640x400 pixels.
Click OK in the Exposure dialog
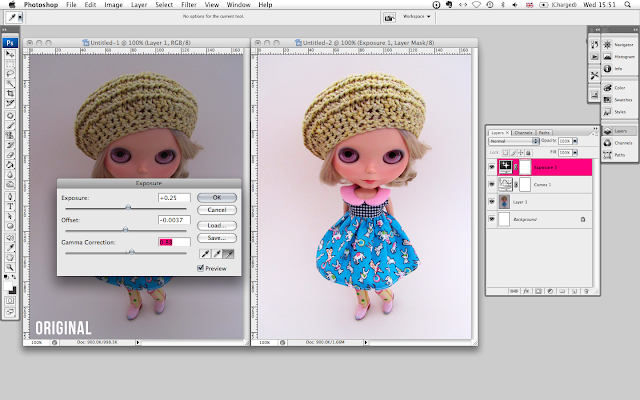tap(216, 197)
